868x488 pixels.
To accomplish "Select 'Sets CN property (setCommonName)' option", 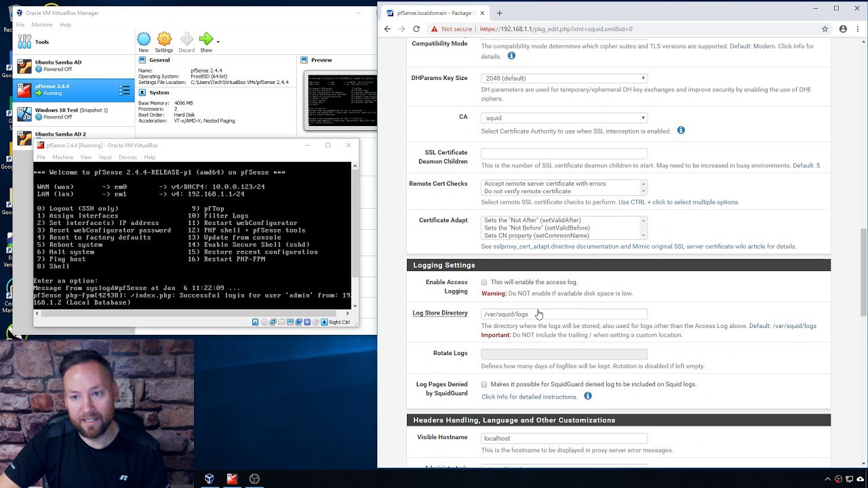I will point(536,235).
